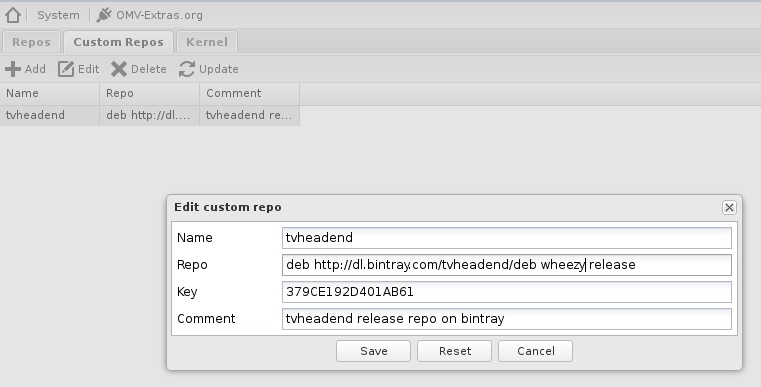Reset the custom repo form
This screenshot has width=761, height=387.
(454, 351)
